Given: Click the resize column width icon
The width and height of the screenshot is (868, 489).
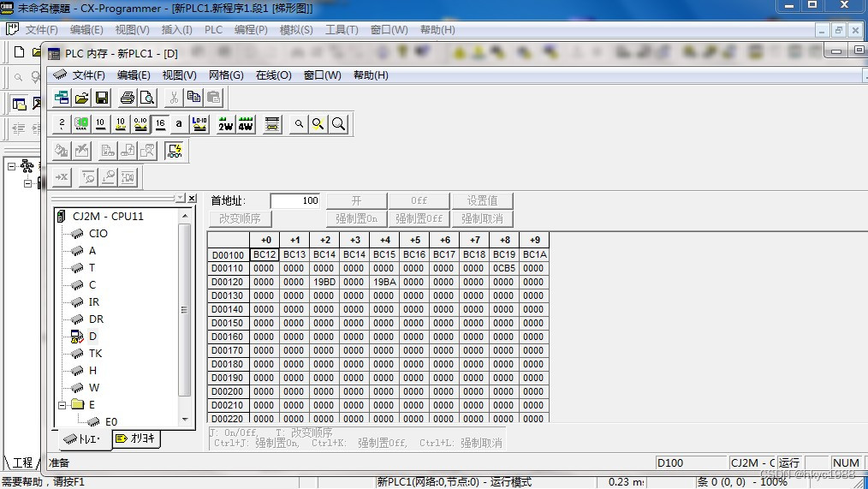Looking at the screenshot, I should 272,124.
